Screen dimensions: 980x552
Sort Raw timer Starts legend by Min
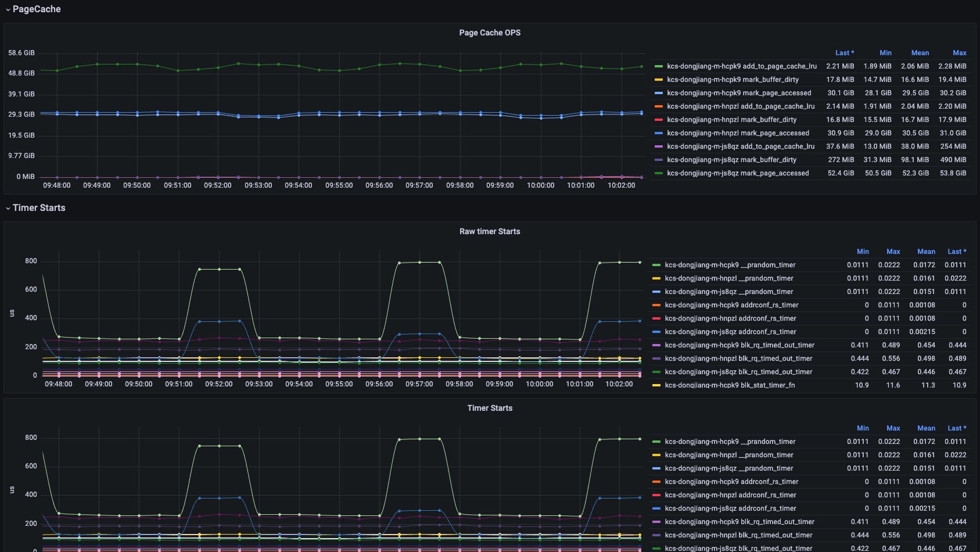(863, 252)
